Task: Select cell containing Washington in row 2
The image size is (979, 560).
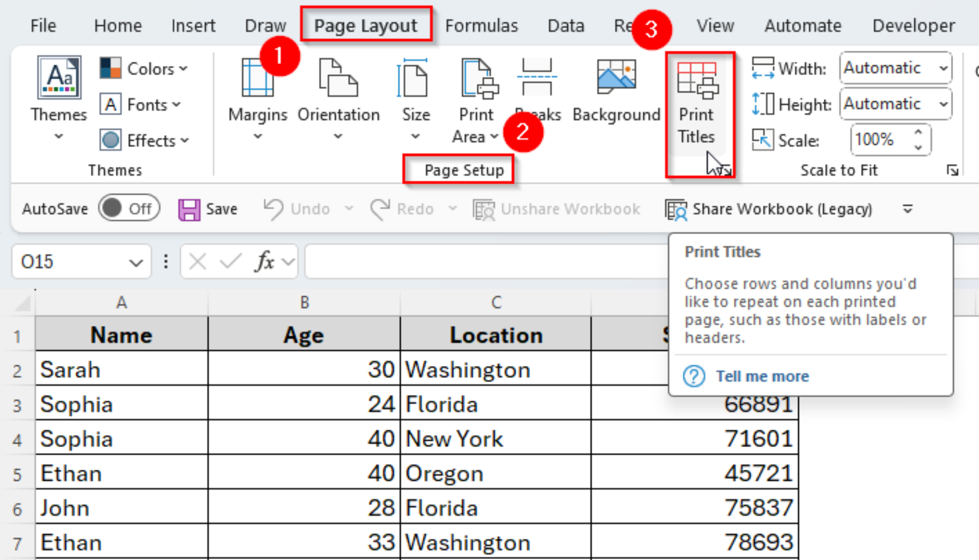Action: (x=496, y=369)
